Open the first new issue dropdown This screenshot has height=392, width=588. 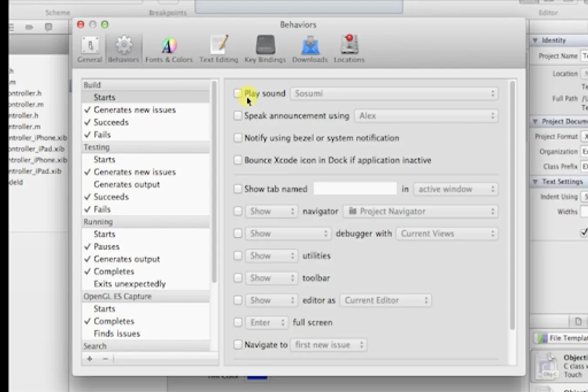point(329,345)
